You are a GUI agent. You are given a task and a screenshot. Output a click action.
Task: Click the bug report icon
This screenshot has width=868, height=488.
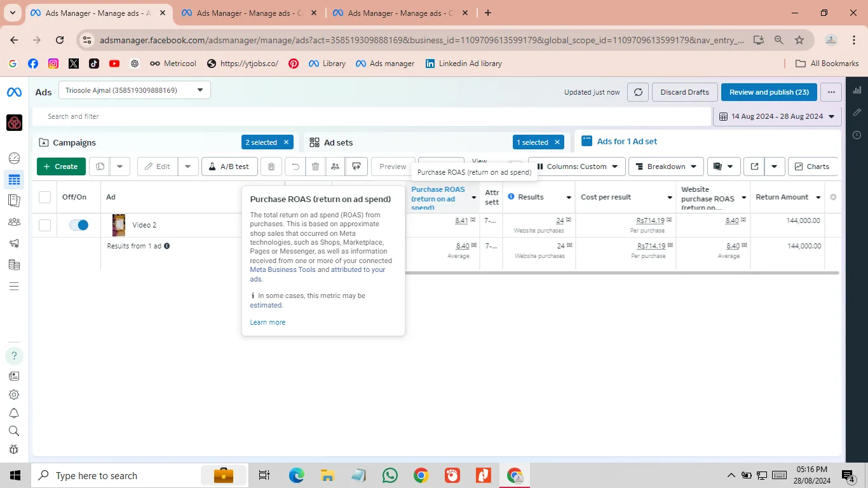[14, 449]
